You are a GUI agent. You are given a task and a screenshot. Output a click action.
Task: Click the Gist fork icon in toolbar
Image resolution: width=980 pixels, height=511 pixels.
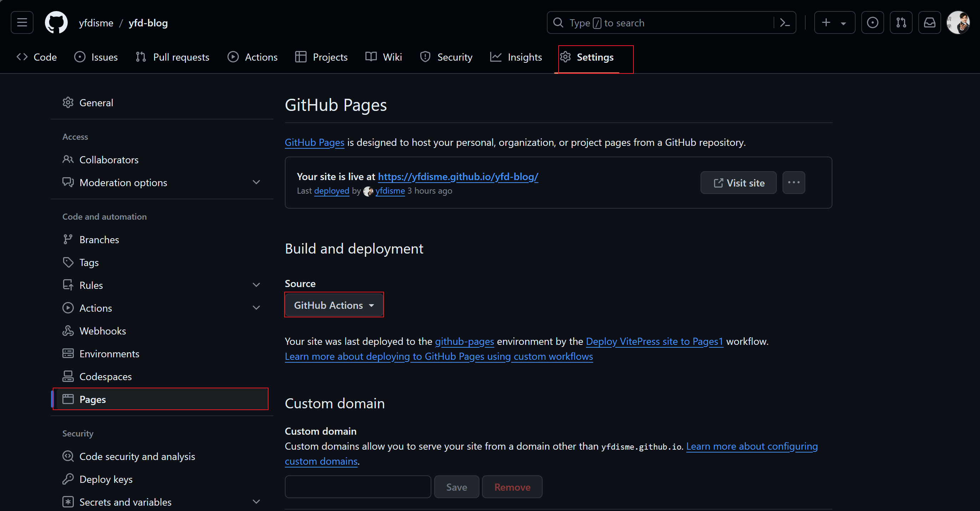[x=901, y=23]
